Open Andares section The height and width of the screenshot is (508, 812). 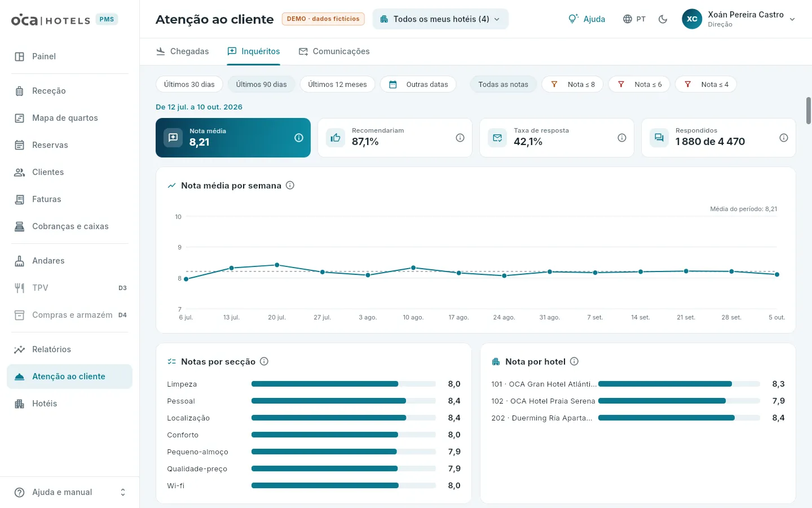69,261
